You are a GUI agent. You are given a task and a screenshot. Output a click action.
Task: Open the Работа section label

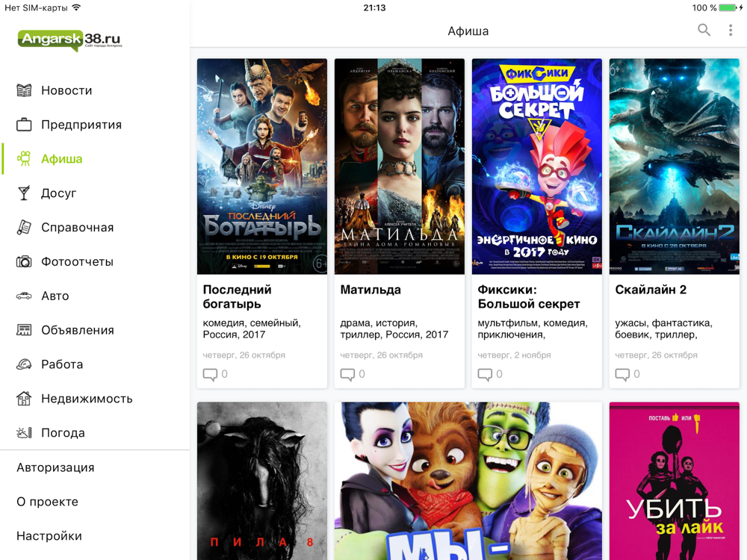click(x=62, y=365)
